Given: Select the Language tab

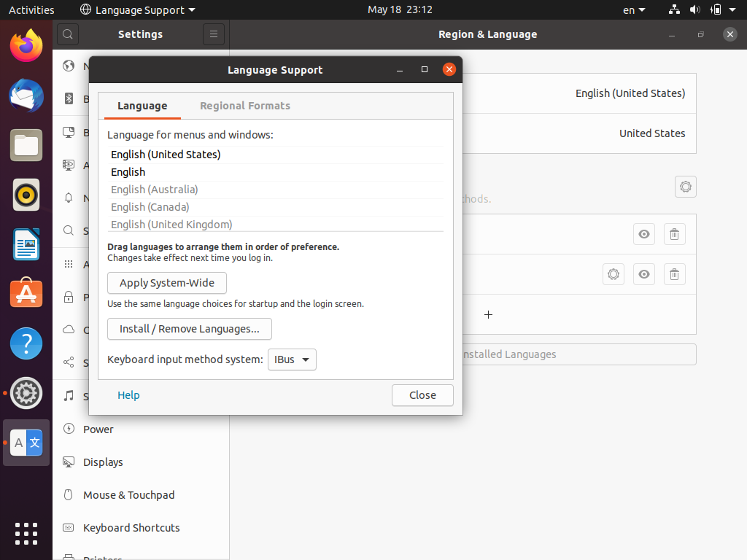Looking at the screenshot, I should [x=142, y=106].
